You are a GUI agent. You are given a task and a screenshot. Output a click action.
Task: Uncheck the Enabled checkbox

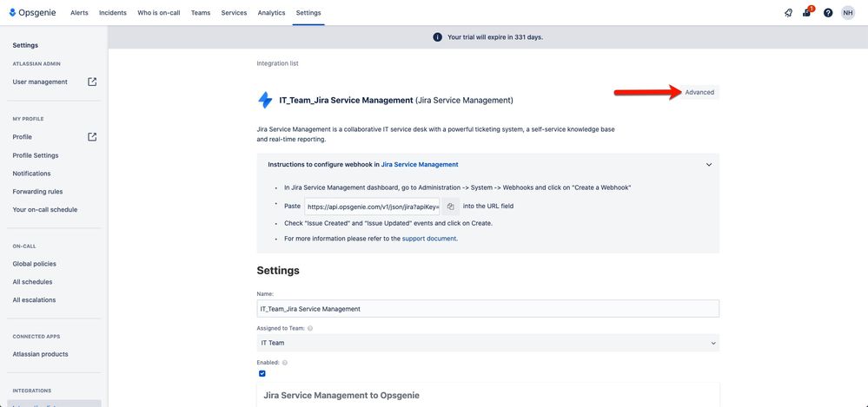(262, 373)
